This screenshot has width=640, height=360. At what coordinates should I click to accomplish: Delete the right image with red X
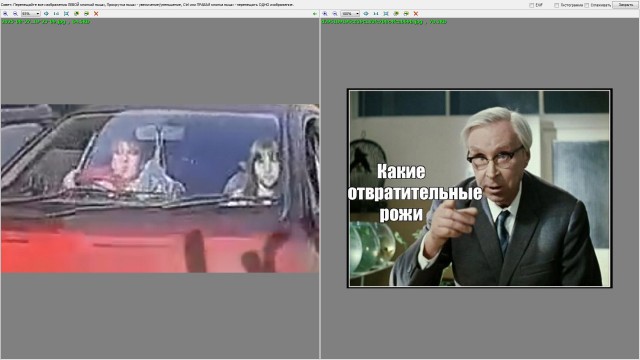(416, 13)
